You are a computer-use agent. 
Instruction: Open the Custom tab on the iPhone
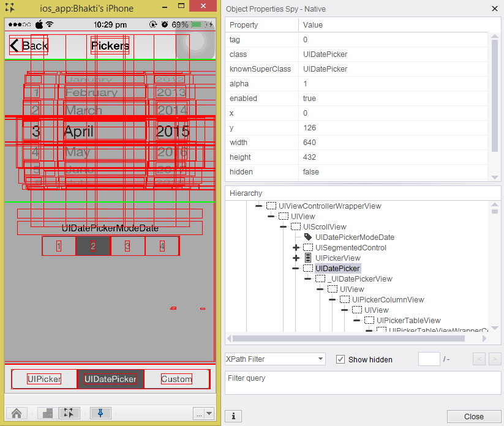point(176,379)
